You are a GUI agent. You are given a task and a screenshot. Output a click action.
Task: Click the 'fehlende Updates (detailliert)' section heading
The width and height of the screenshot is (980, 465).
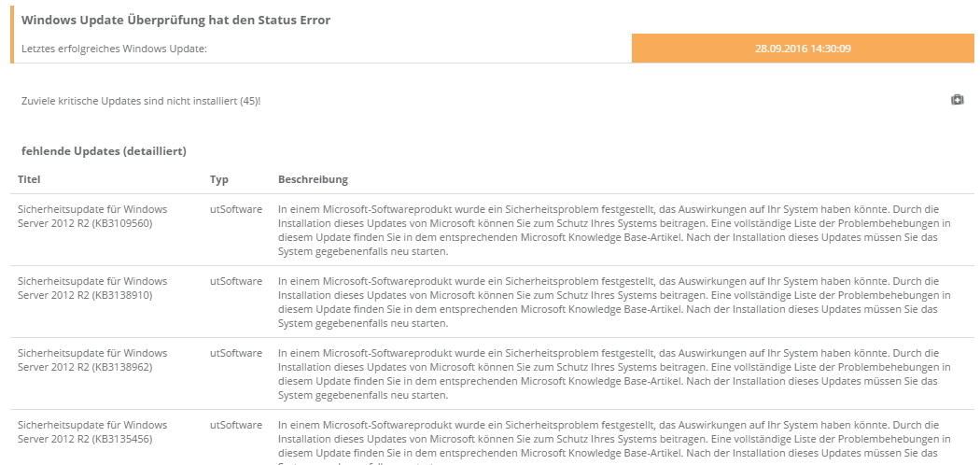104,150
